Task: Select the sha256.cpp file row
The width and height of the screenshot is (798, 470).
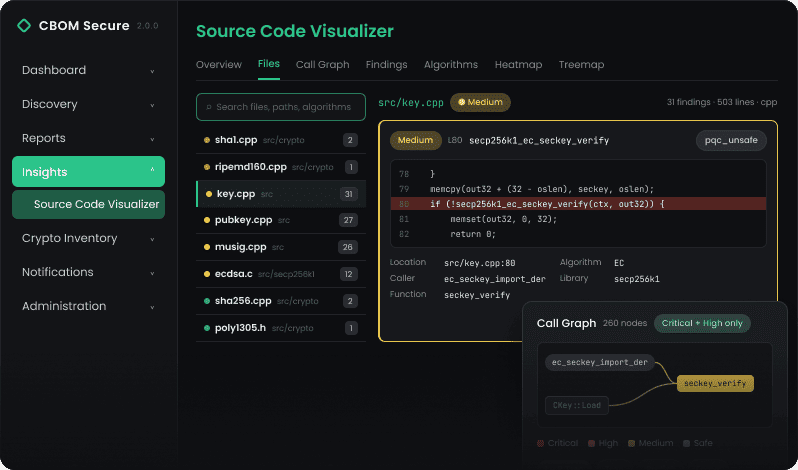Action: (x=281, y=301)
